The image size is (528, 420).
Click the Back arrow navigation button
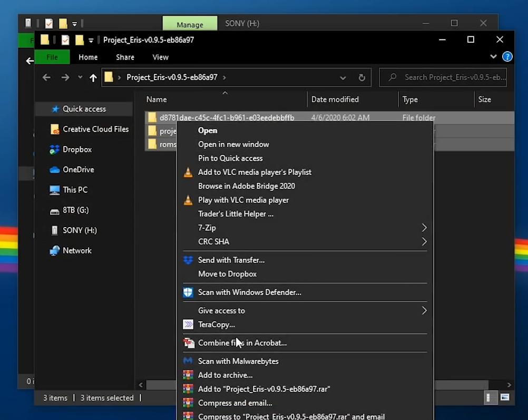pos(46,77)
